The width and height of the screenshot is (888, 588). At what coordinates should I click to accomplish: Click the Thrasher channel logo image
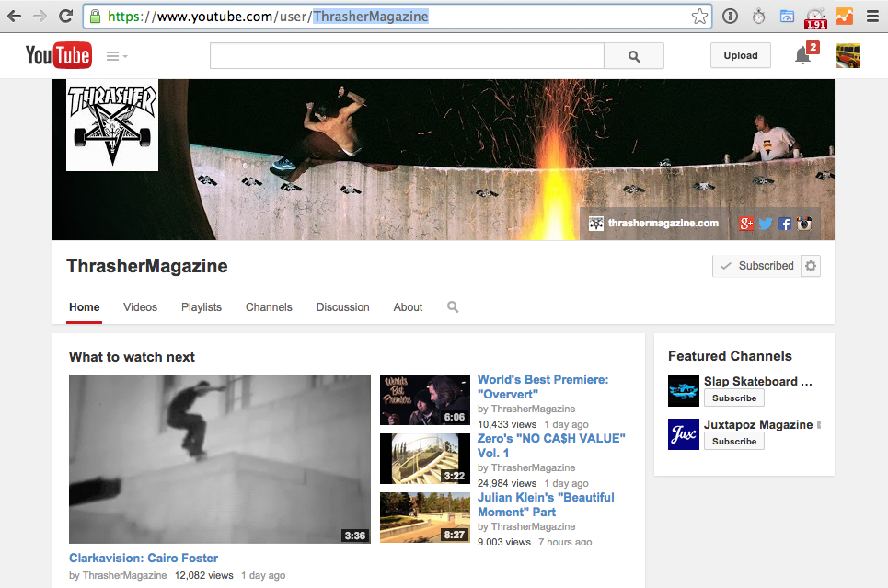click(x=112, y=124)
